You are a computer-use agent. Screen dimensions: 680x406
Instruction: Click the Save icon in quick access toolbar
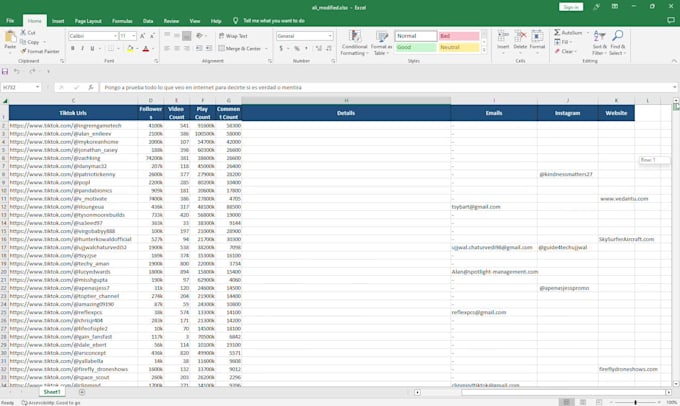(x=5, y=71)
